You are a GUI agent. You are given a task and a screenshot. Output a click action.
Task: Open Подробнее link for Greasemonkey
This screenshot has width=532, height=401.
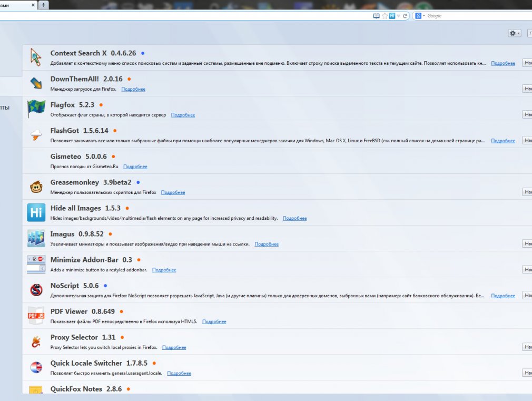tap(173, 192)
